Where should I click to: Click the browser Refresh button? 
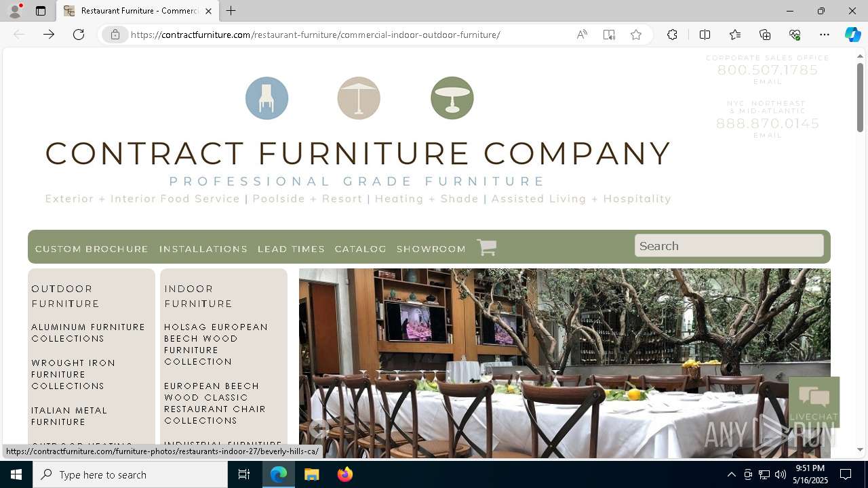tap(79, 35)
